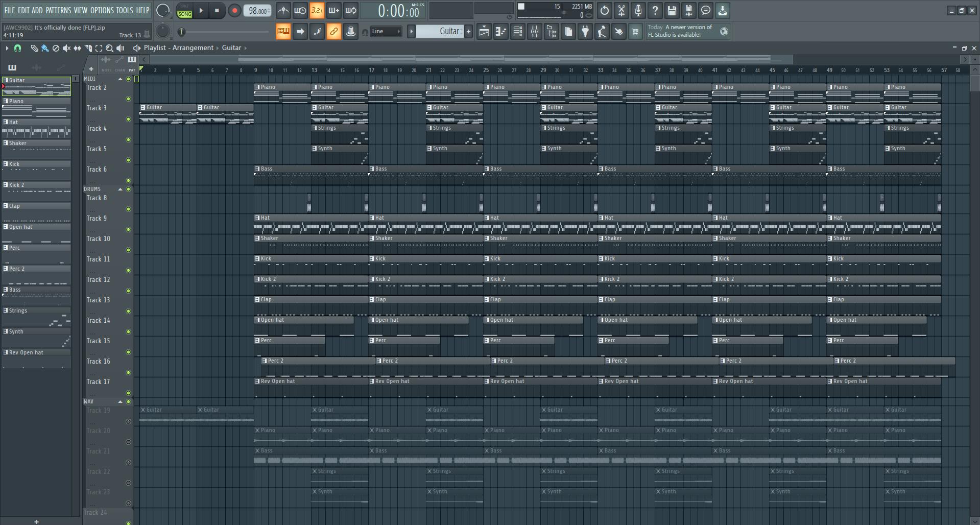Select the Paint brush tool in the playlist
This screenshot has width=980, height=525.
click(45, 48)
